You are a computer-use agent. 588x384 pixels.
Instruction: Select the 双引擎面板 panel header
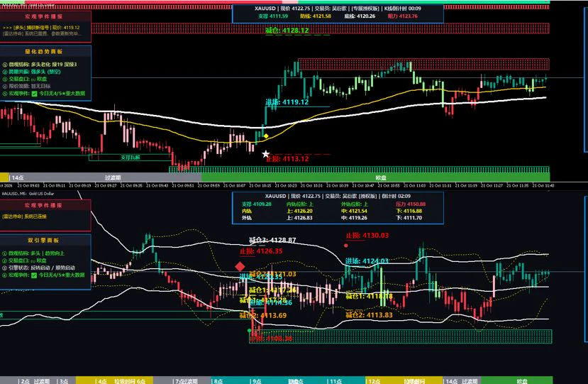[45, 240]
